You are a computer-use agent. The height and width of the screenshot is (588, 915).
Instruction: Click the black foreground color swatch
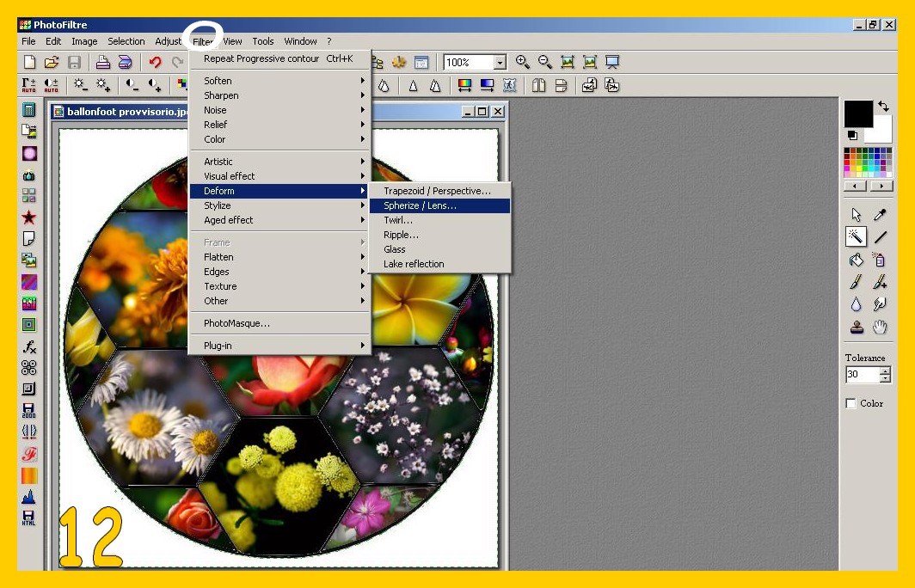coord(857,113)
